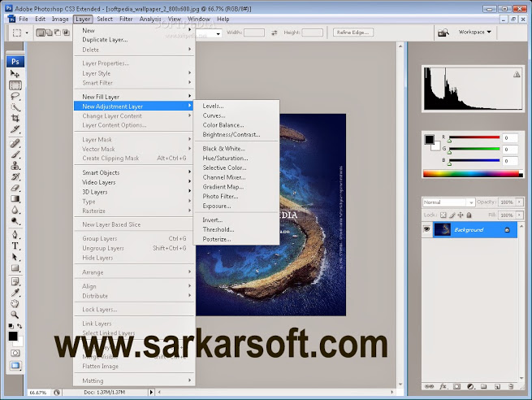532x400 pixels.
Task: Pick a color from the spectrum ramp
Action: [x=473, y=174]
